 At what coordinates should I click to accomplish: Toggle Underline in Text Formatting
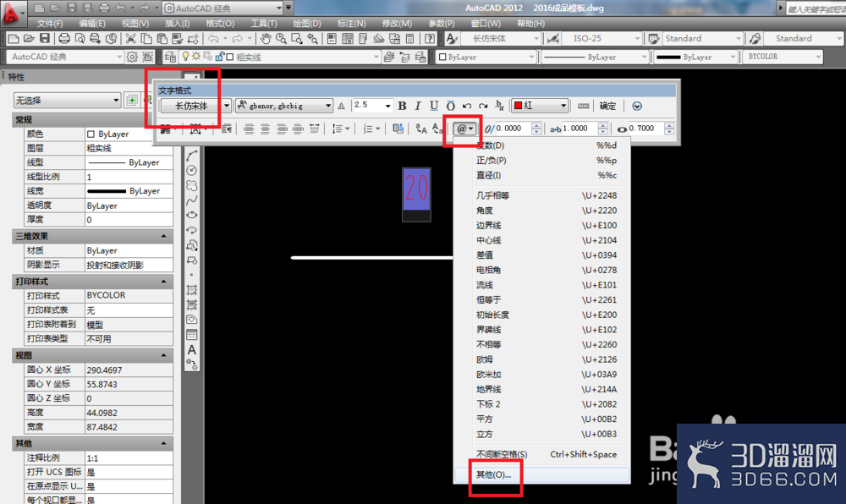click(434, 107)
